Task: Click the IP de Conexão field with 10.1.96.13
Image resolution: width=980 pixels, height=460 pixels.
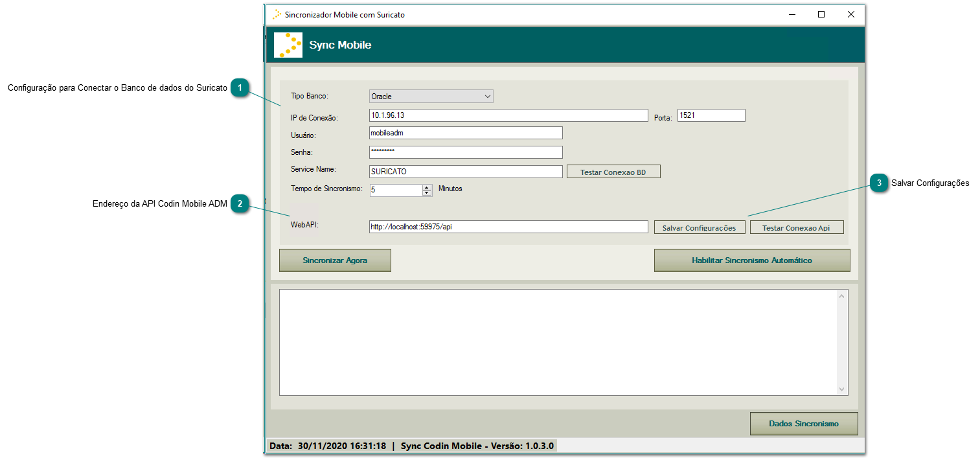Action: coord(508,115)
